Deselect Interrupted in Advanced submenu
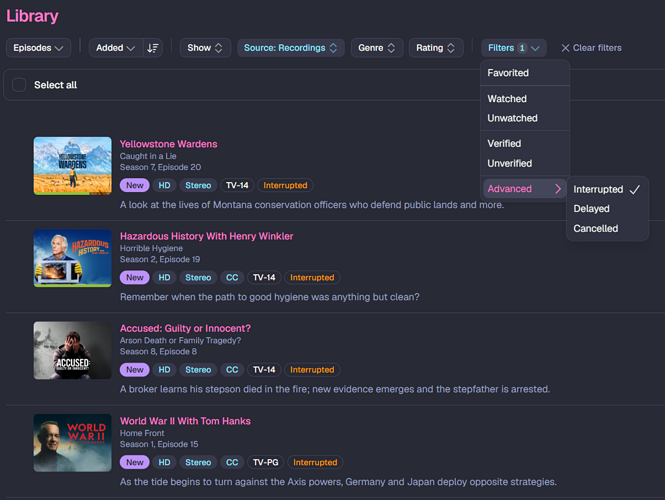This screenshot has width=665, height=500. pyautogui.click(x=607, y=189)
